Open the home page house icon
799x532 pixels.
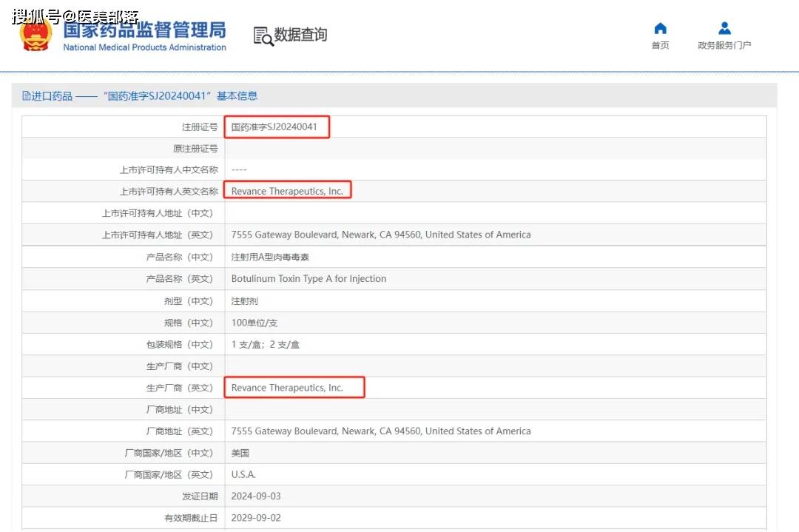coord(661,28)
